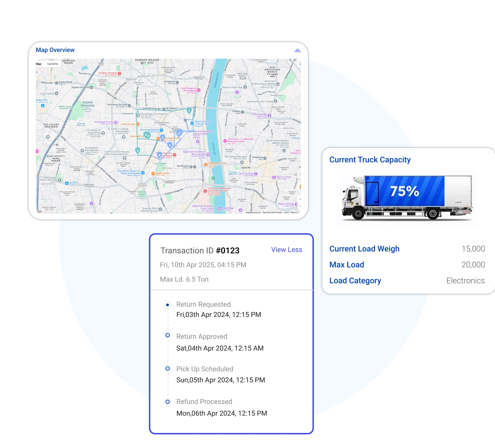Collapse transaction details via View Less

287,250
